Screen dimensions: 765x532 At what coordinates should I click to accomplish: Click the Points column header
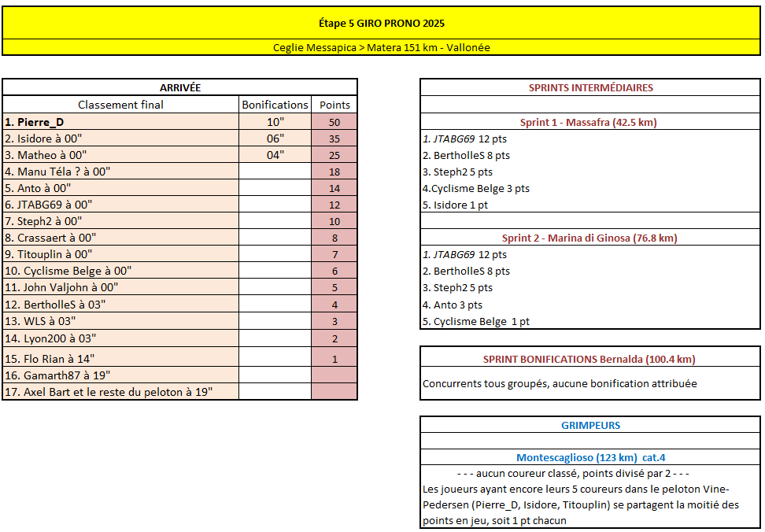click(334, 105)
